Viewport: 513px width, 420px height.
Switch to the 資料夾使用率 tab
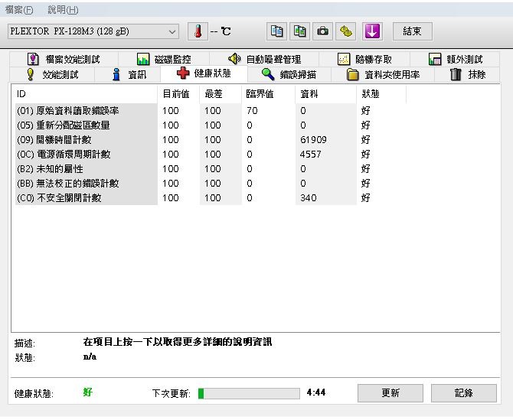pos(383,74)
